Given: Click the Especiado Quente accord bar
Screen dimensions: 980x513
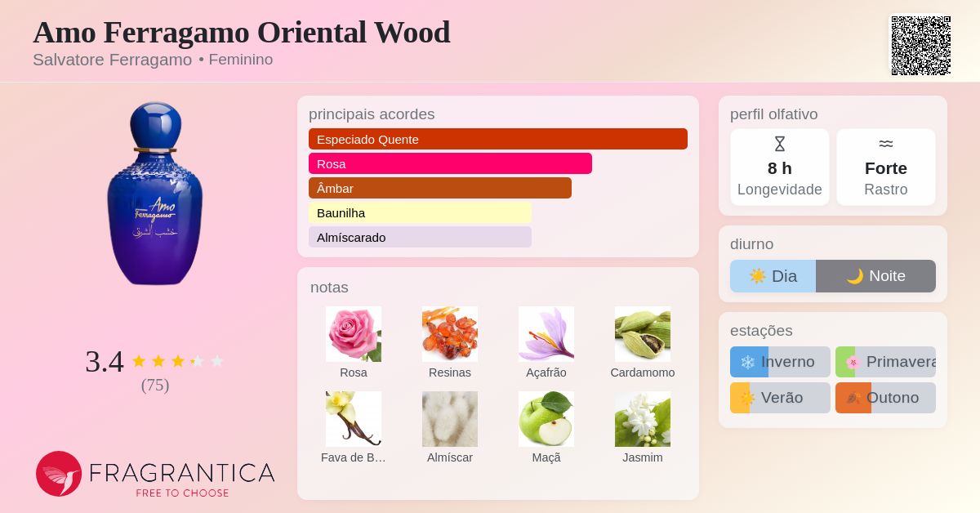Looking at the screenshot, I should (498, 139).
